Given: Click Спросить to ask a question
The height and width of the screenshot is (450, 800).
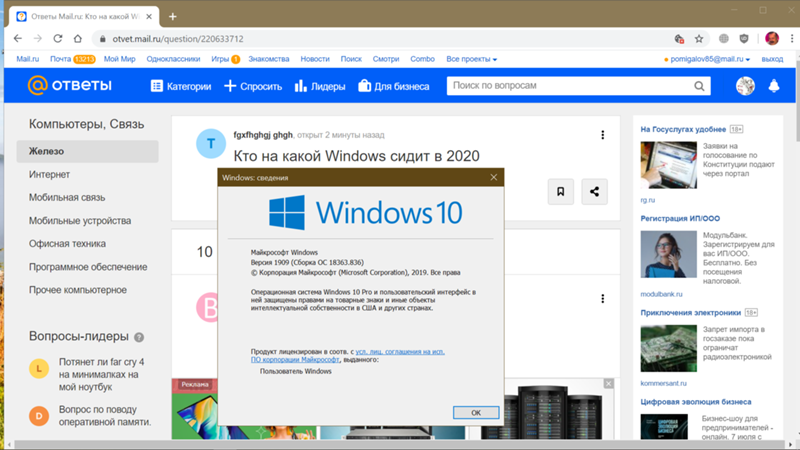Looking at the screenshot, I should pyautogui.click(x=253, y=86).
